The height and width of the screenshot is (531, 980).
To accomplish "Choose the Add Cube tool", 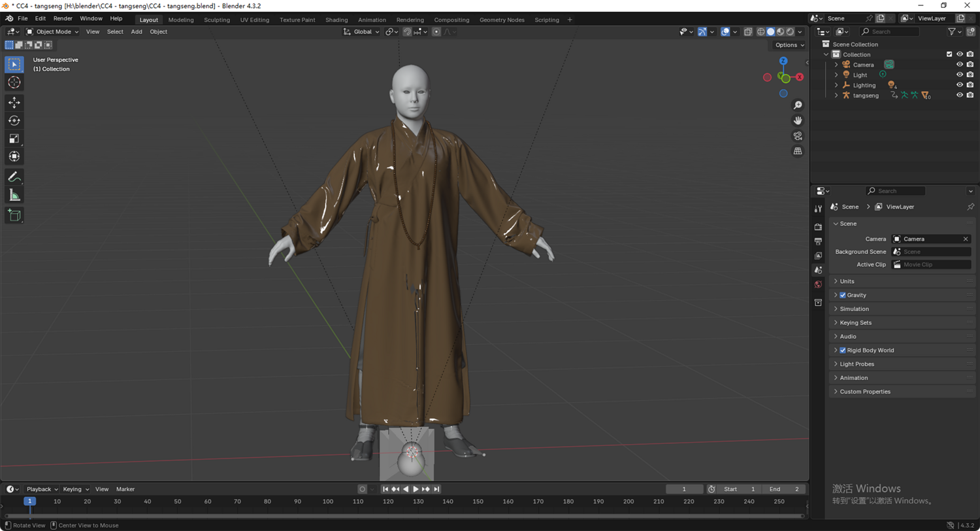I will pos(14,215).
